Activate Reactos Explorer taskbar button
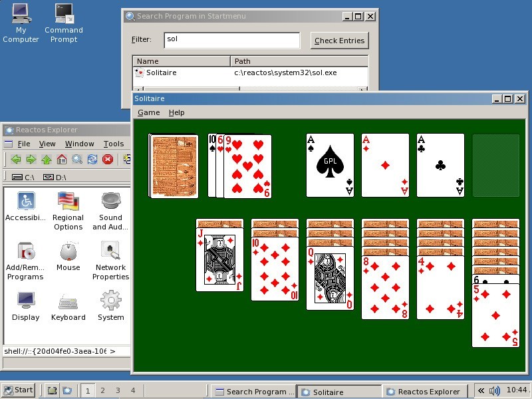 pyautogui.click(x=425, y=392)
